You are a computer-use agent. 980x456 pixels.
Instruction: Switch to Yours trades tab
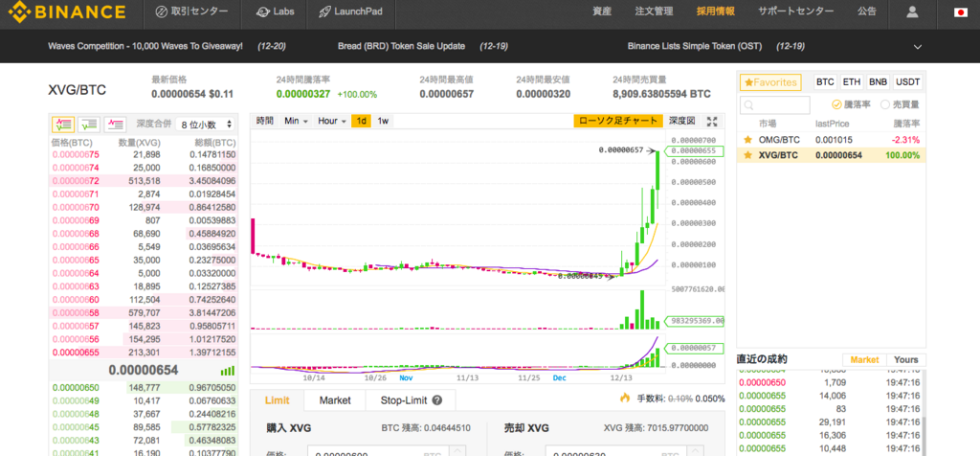pos(906,359)
